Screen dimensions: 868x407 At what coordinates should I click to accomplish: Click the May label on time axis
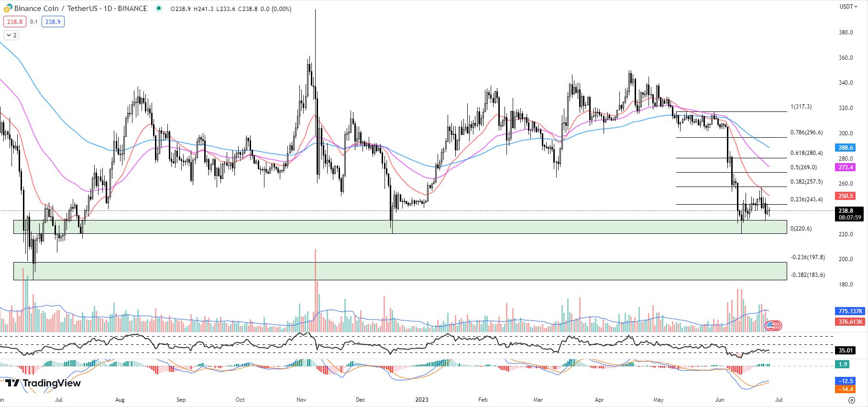[659, 400]
